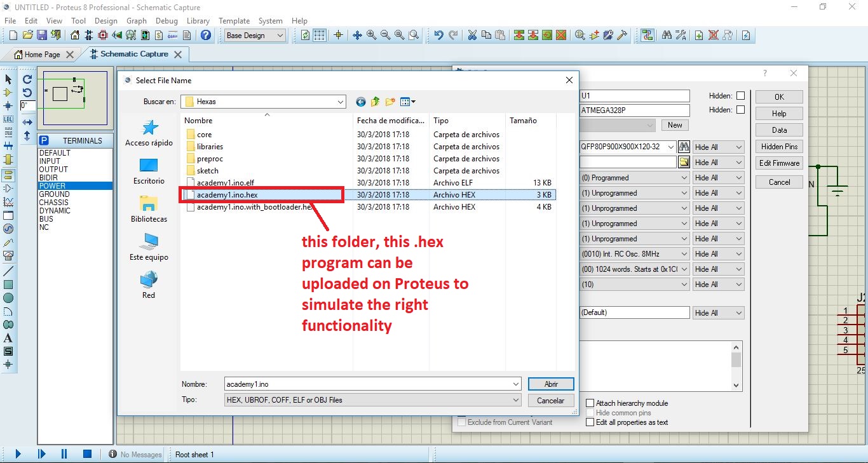Go back to previous folder in file dialog

pos(361,102)
